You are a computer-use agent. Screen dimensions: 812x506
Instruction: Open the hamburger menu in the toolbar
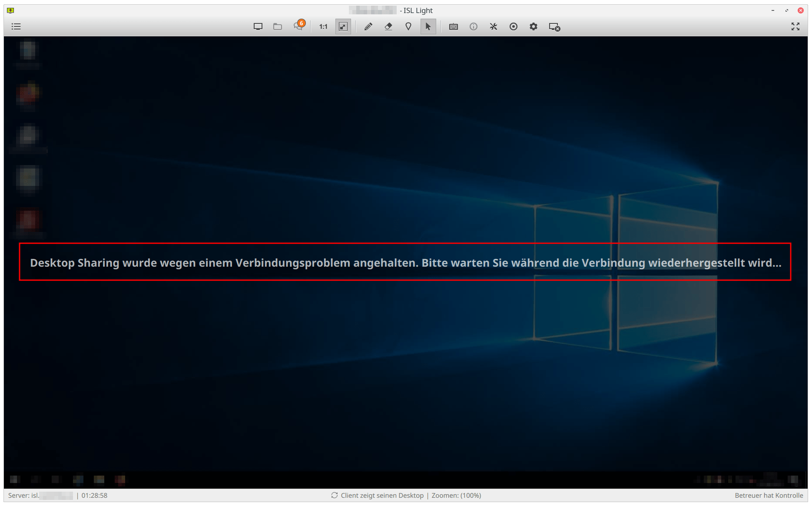(x=16, y=26)
